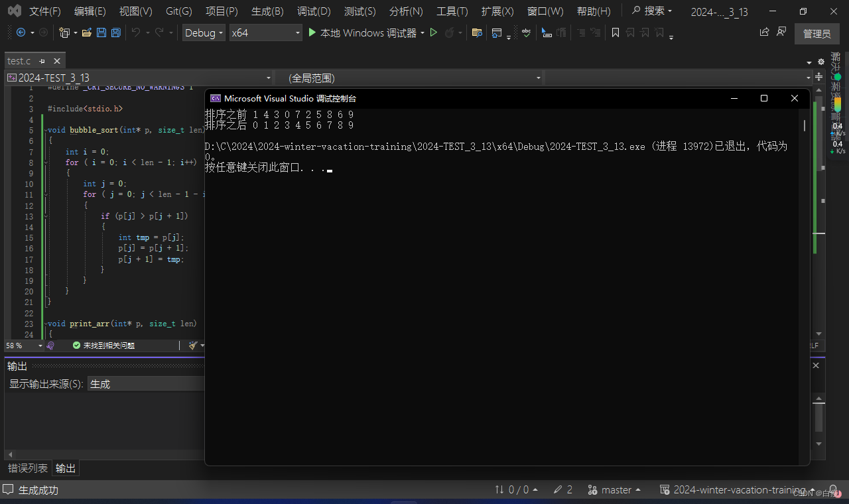The height and width of the screenshot is (504, 849).
Task: Click the 管理员 button
Action: pos(816,34)
